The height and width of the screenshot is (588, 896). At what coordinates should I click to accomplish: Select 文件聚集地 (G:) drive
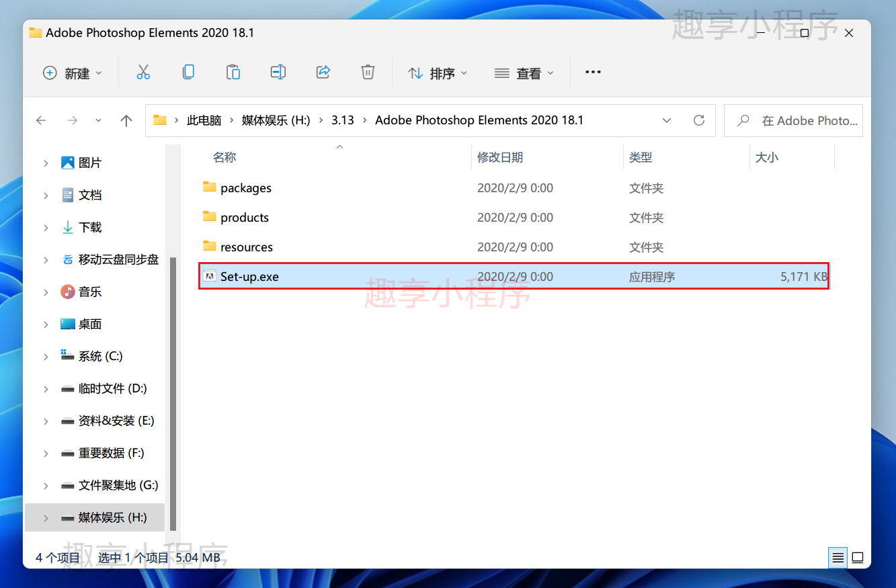point(118,485)
